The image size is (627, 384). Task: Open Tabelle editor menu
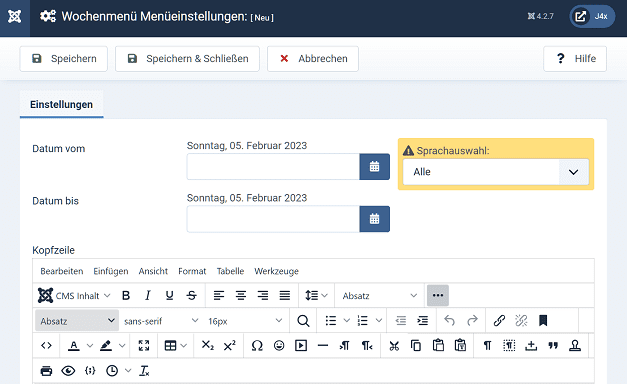point(230,271)
